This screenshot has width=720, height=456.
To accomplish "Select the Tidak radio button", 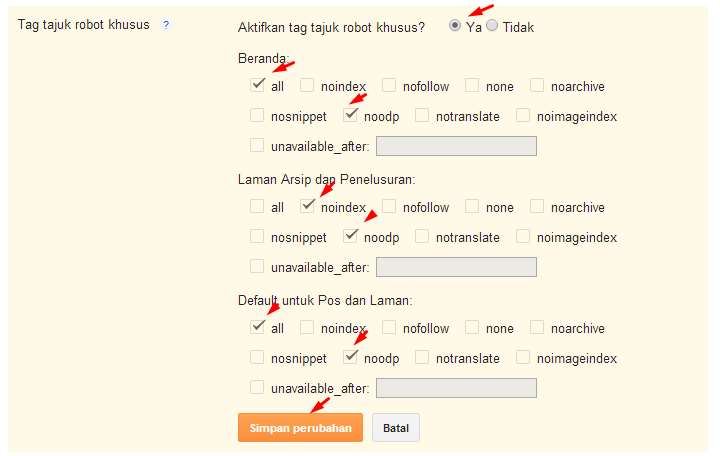I will coord(492,25).
